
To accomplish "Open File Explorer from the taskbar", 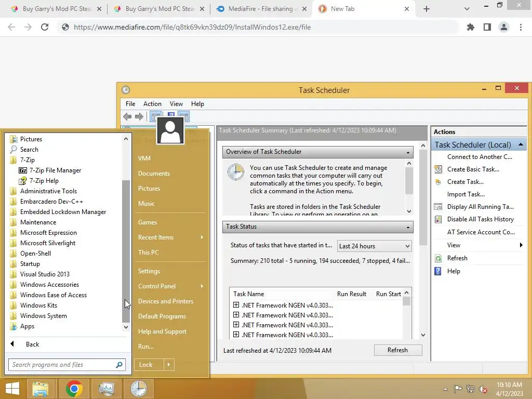I will click(41, 389).
